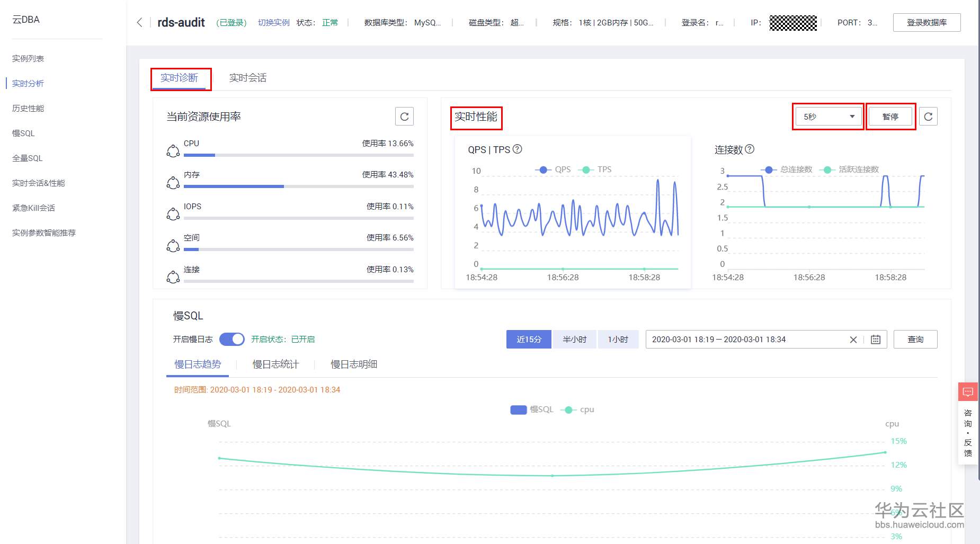The height and width of the screenshot is (544, 980).
Task: Open 实时分析 in the sidebar
Action: (x=28, y=83)
